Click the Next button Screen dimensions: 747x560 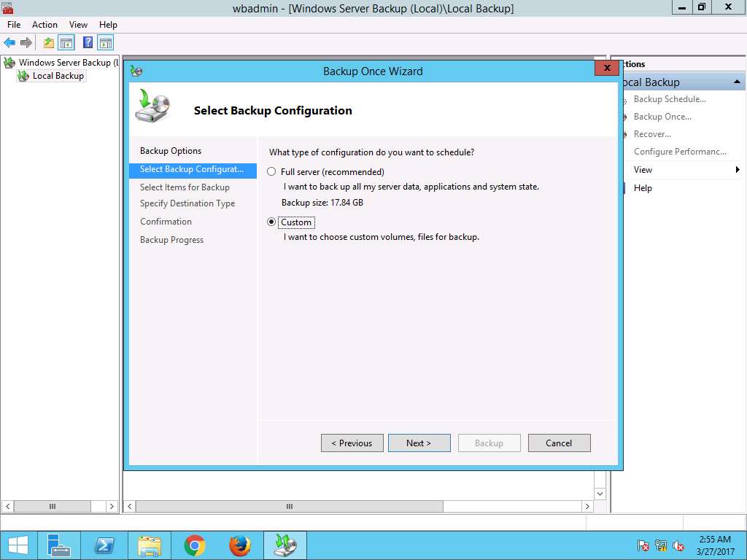coord(419,443)
